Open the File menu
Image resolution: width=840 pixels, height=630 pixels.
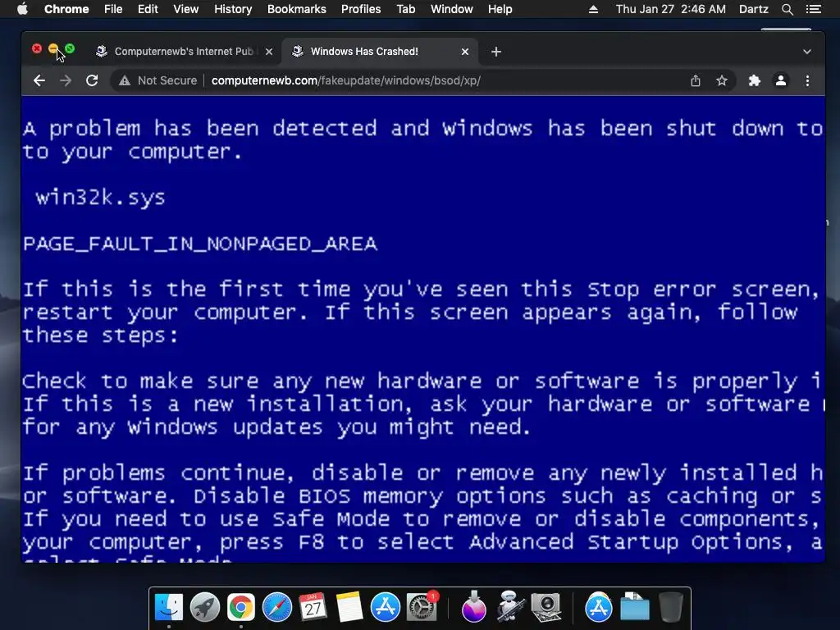(113, 9)
